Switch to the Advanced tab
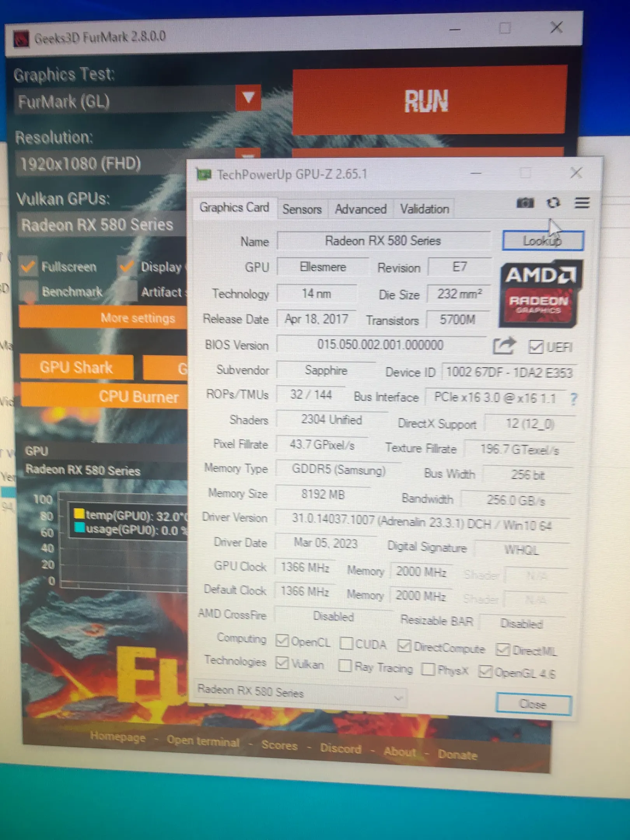 pos(361,209)
